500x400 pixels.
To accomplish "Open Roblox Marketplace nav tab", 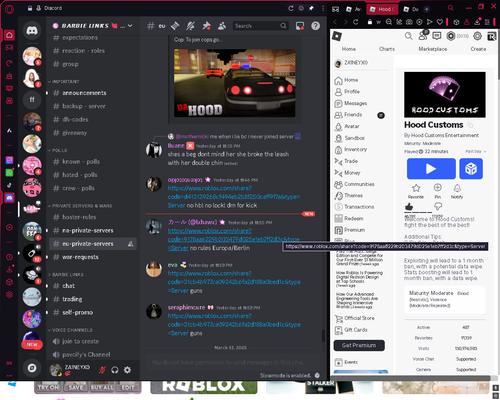I will pyautogui.click(x=433, y=49).
